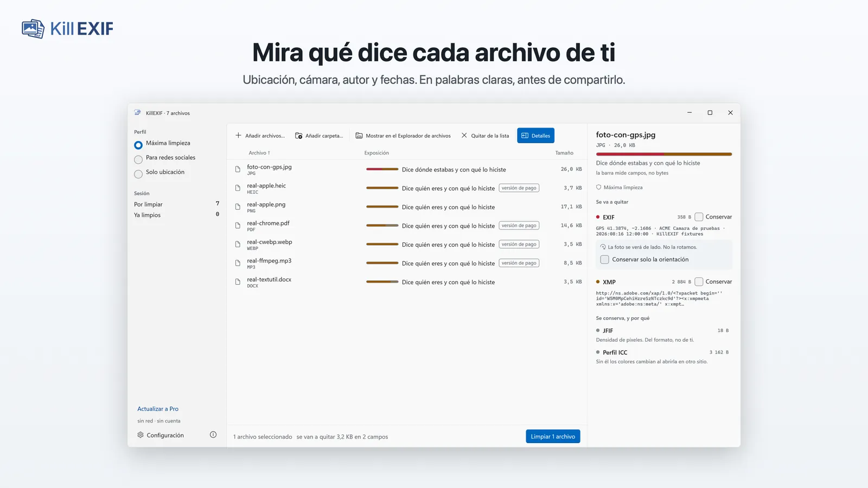
Task: Open Configuración in the sidebar
Action: (x=161, y=435)
